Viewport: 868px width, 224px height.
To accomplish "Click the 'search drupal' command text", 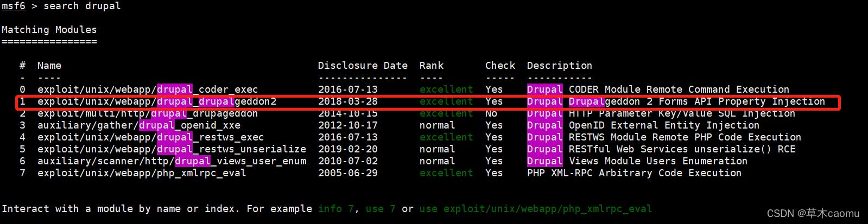I will point(82,6).
